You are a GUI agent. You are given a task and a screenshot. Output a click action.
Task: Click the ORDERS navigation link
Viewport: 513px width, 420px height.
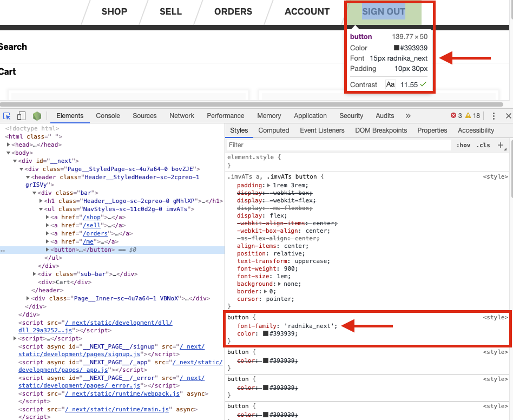tap(233, 11)
